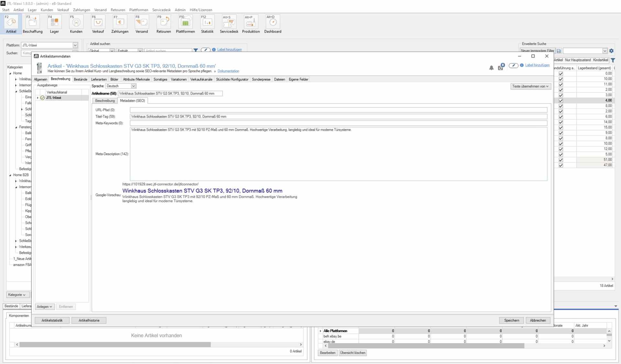
Task: Click the green check status icon beside JTL-Wawi
Action: [x=42, y=98]
